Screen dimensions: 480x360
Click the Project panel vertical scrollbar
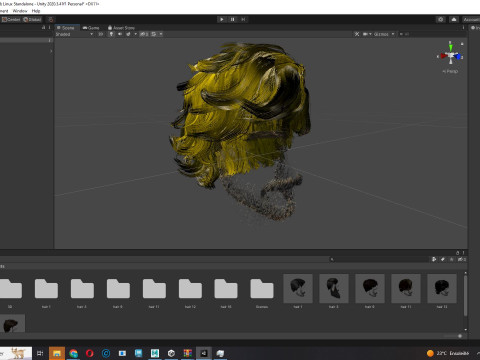point(465,296)
